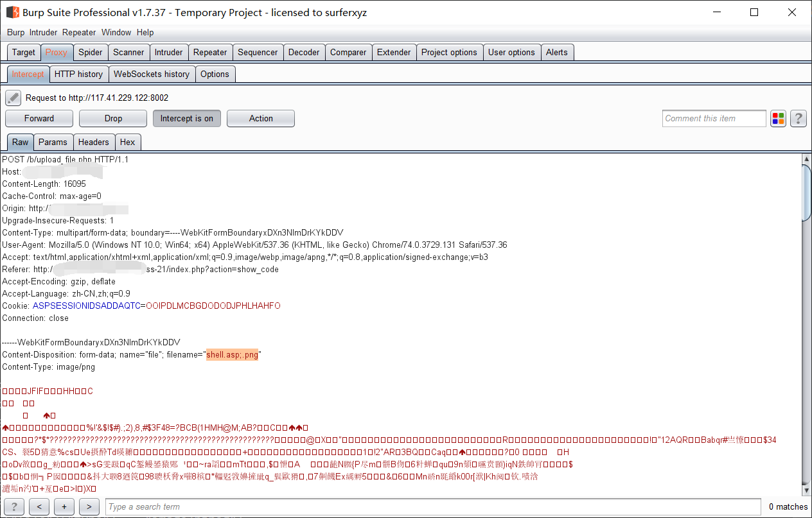Drop the intercepted request

(113, 118)
